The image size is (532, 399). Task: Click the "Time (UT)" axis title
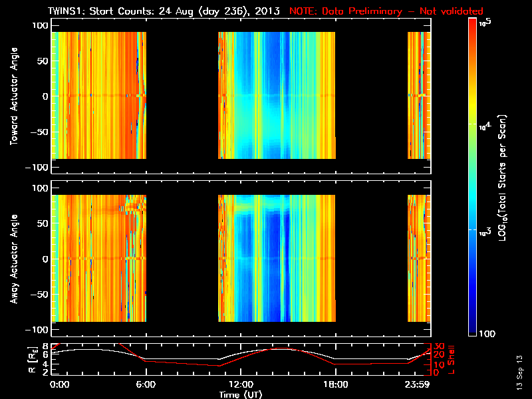coord(241,394)
